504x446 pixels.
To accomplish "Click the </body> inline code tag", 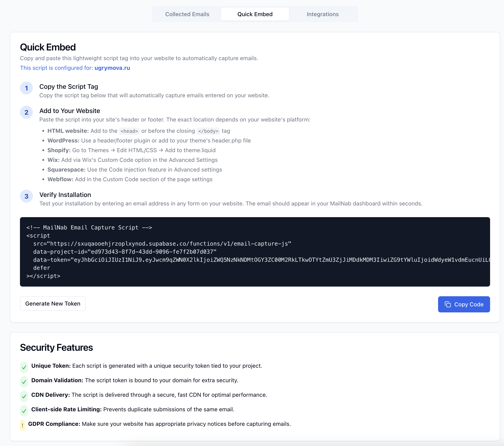I will point(208,131).
